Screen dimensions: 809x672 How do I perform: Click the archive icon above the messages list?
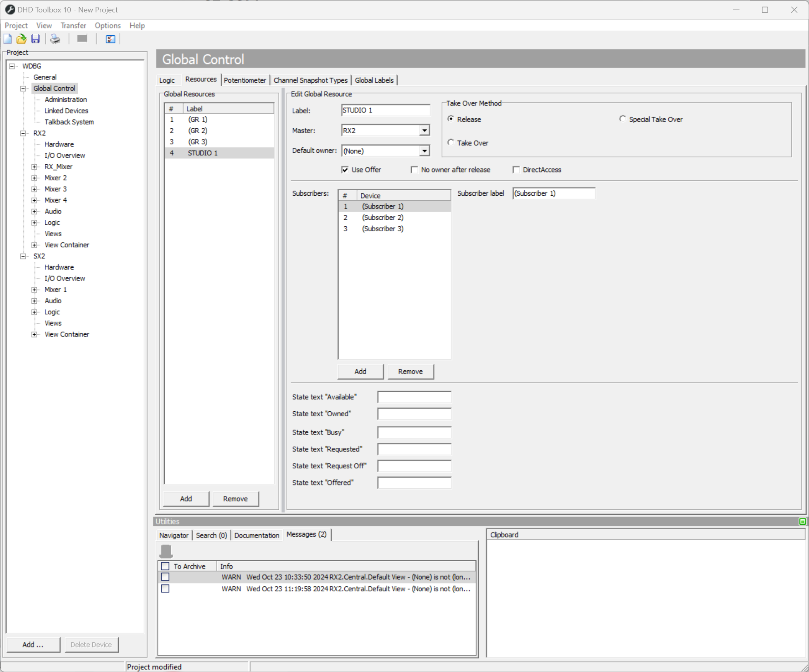point(166,552)
